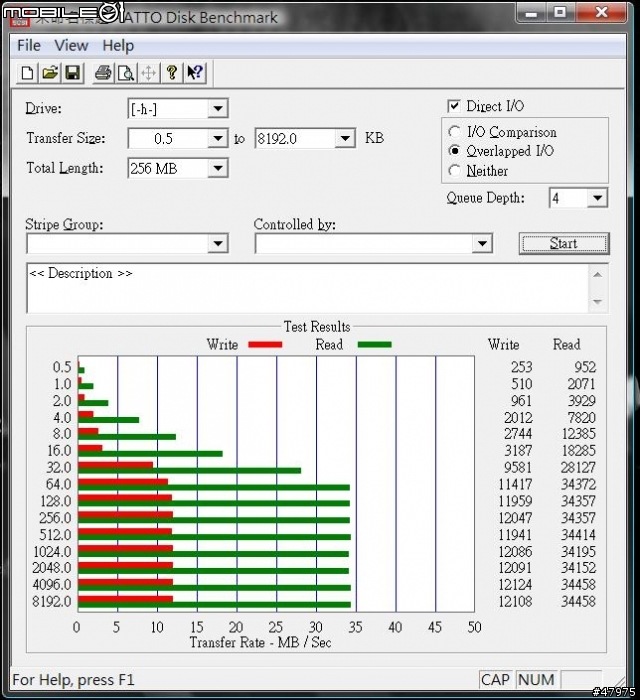
Task: Click the Read value 34458 for 8192.0
Action: pos(578,602)
